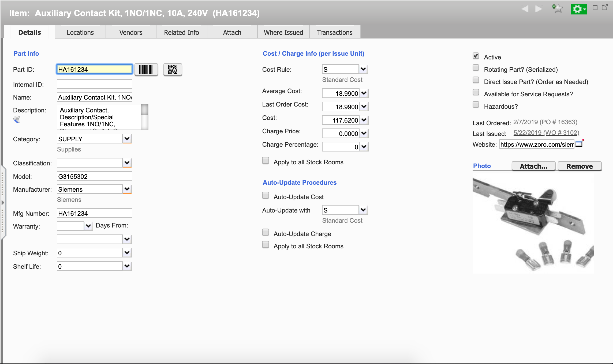Open the Transactions tab

[x=335, y=32]
